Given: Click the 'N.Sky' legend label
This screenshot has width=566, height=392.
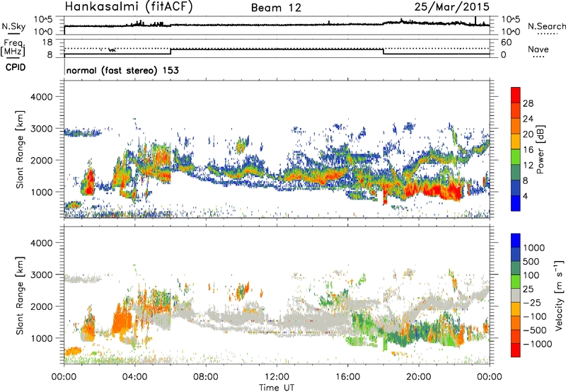Looking at the screenshot, I should point(13,26).
